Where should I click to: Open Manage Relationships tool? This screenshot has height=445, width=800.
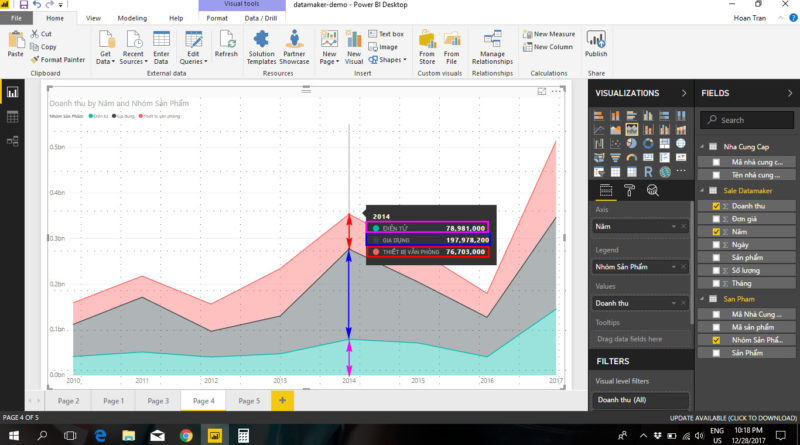[492, 44]
